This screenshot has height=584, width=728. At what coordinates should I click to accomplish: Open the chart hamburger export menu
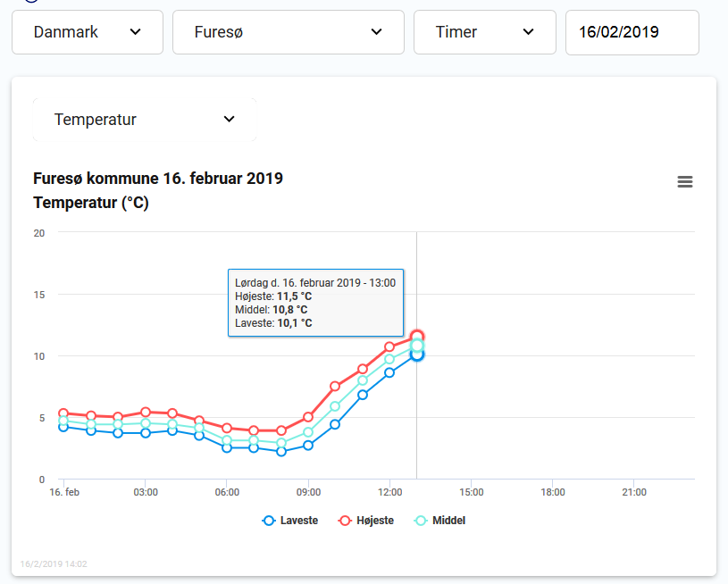[685, 181]
